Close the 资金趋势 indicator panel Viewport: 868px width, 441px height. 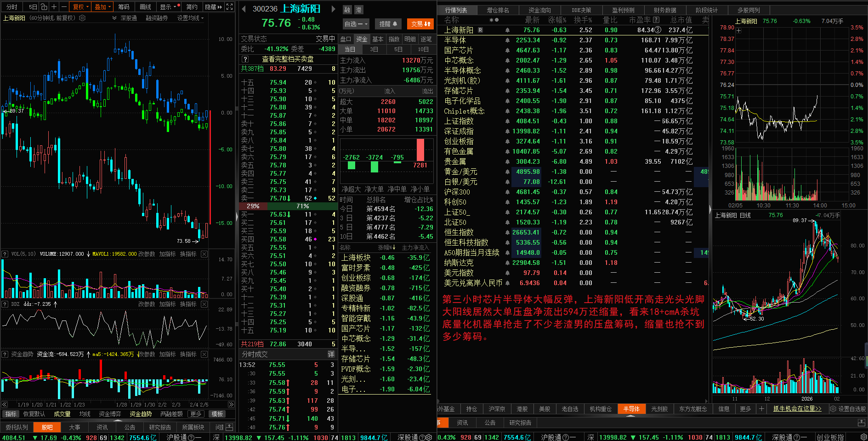tap(204, 354)
